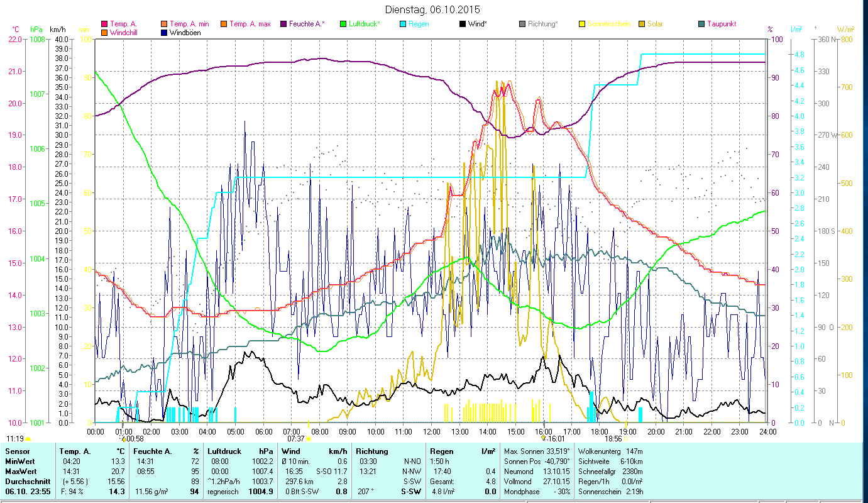Image resolution: width=868 pixels, height=503 pixels.
Task: Select the Windböen legend label
Action: coord(185,33)
